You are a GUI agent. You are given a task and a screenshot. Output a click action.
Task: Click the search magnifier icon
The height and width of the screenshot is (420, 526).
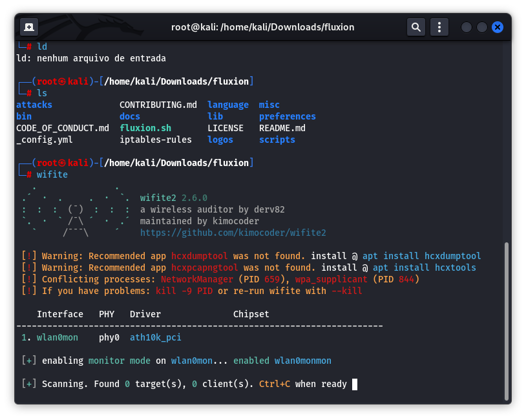tap(416, 27)
